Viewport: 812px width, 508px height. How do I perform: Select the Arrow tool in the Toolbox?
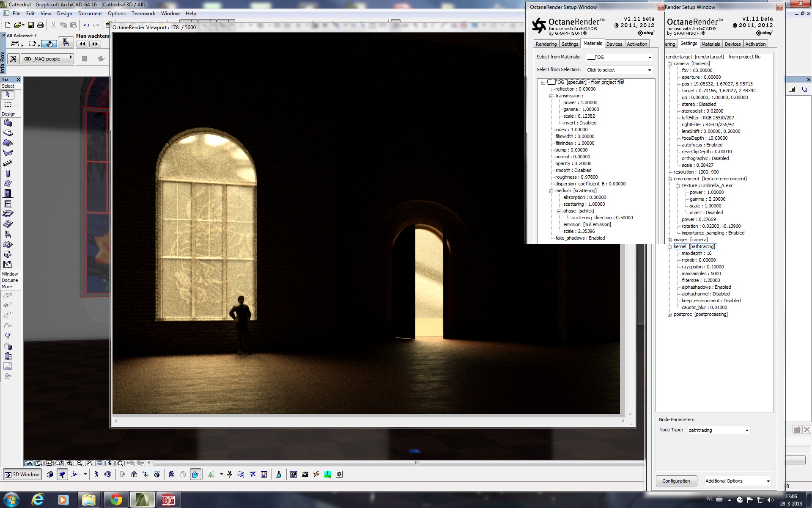point(8,94)
